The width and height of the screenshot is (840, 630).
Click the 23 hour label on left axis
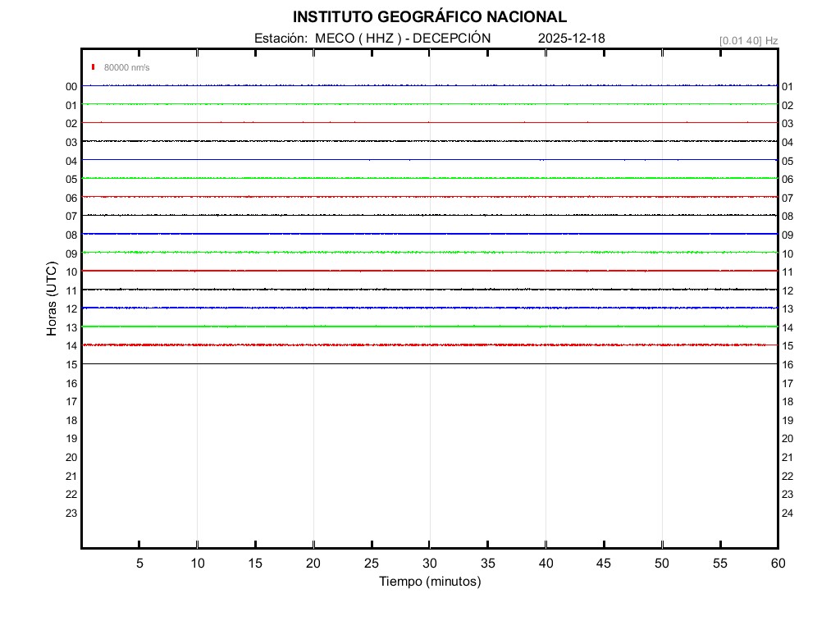point(71,514)
